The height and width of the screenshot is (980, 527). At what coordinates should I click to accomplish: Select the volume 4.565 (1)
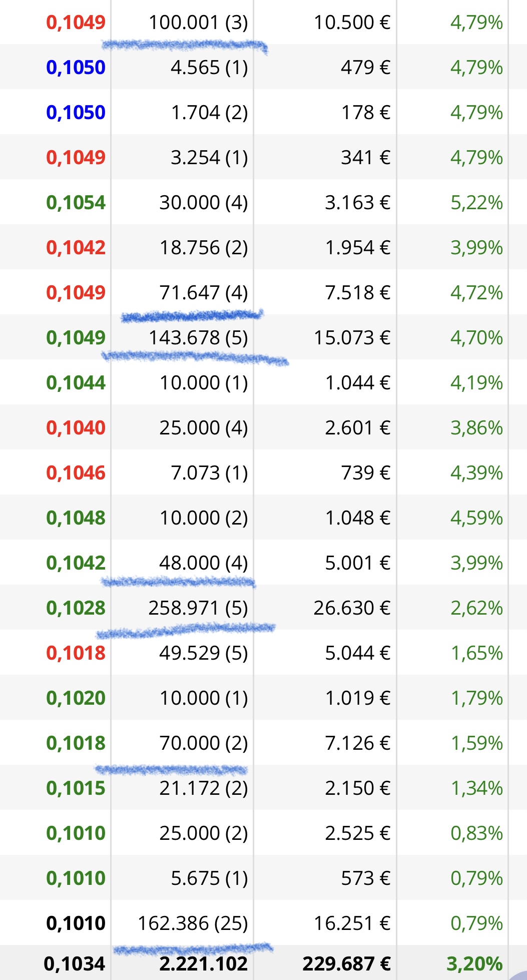pos(209,68)
